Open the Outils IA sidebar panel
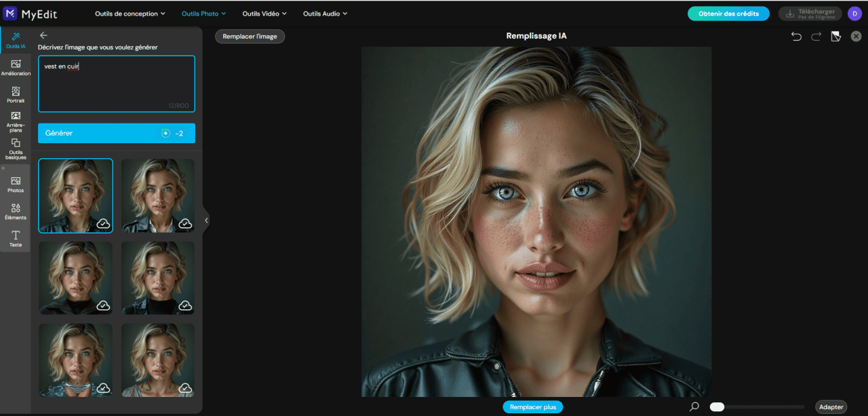Screen dimensions: 868x416 [15, 40]
